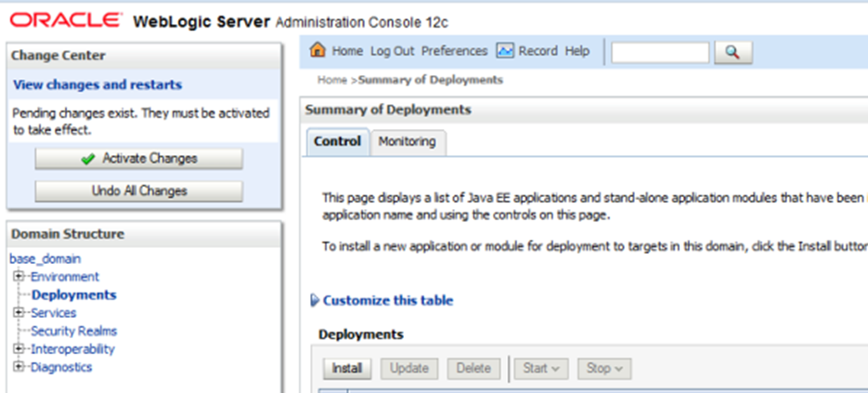Screen dimensions: 868x393
Task: Expand the Diagnostics tree node
Action: (x=19, y=367)
